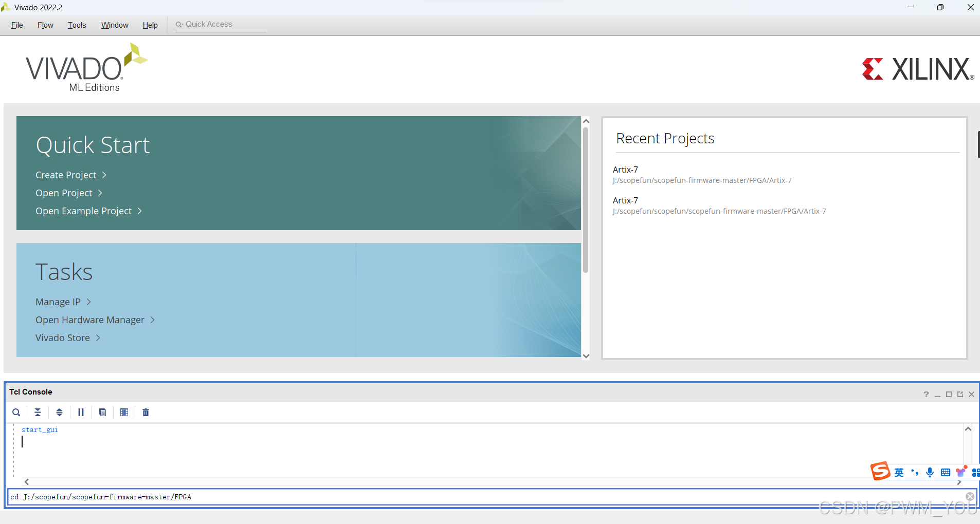Click Manage IP link

pos(63,302)
